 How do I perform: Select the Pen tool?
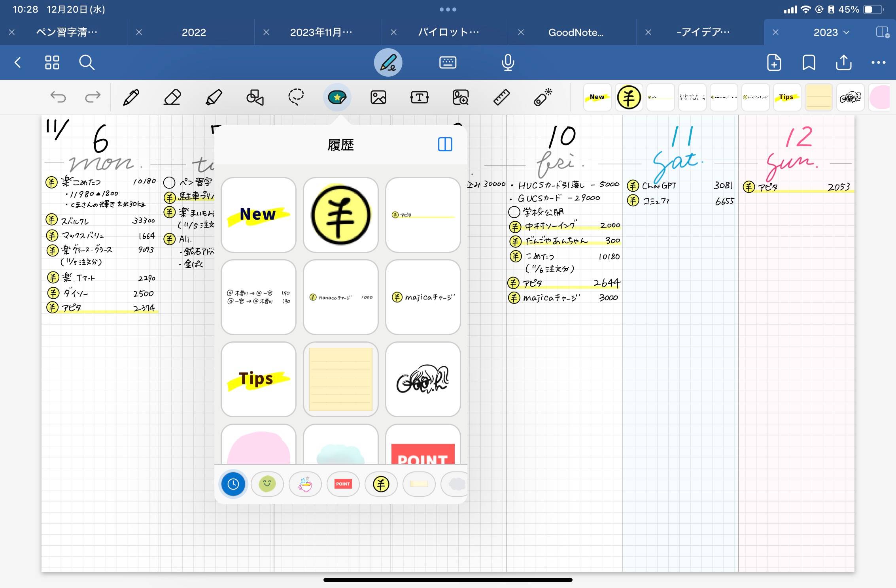click(x=131, y=97)
